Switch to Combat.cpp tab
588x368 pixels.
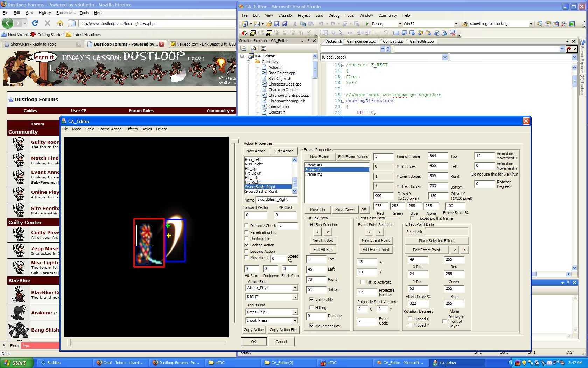(x=393, y=41)
